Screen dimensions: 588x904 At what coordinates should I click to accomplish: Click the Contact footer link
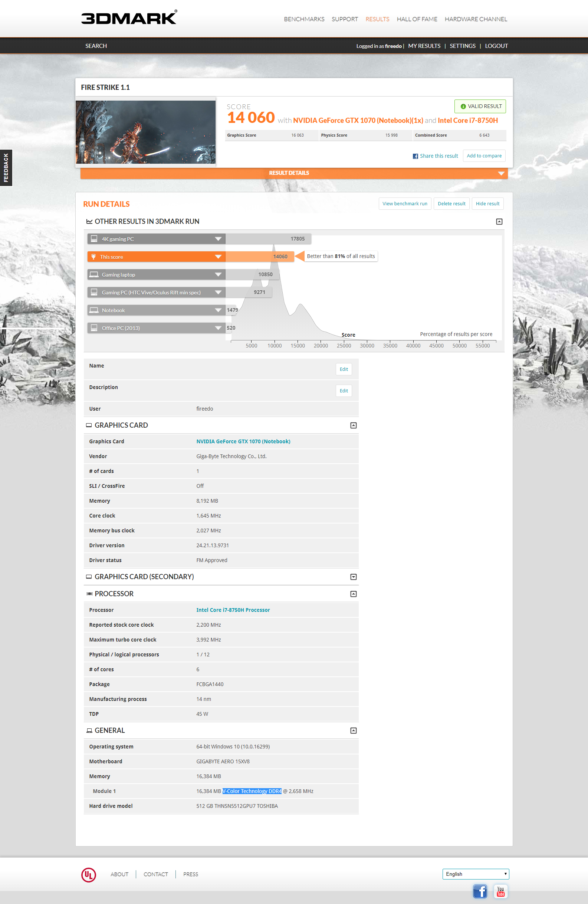pyautogui.click(x=156, y=874)
